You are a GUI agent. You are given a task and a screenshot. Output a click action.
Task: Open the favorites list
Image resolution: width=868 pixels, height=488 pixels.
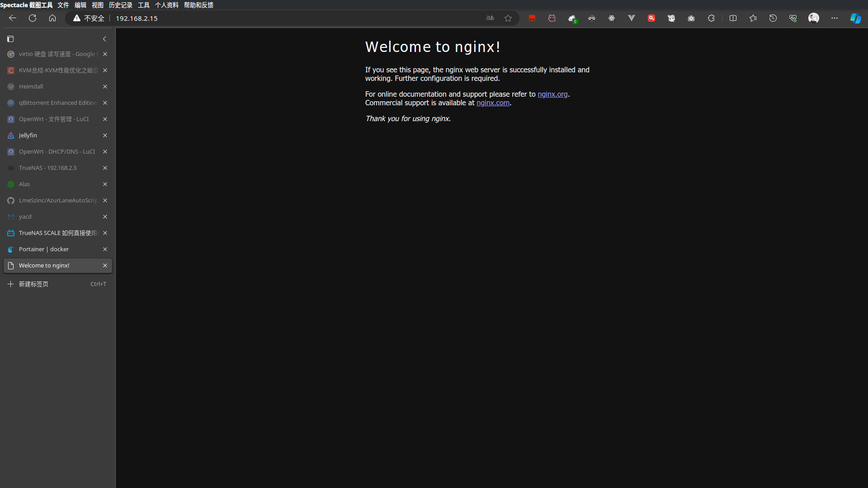(x=753, y=18)
